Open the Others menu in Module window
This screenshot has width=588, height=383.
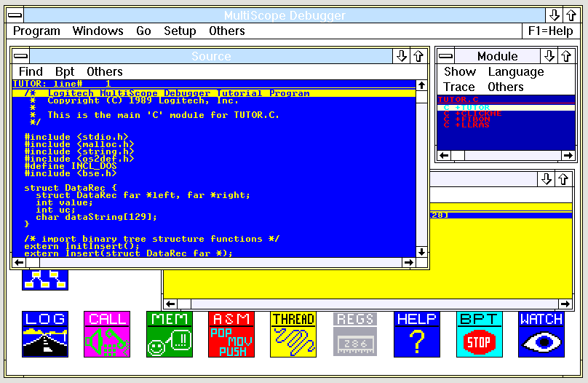pos(506,87)
